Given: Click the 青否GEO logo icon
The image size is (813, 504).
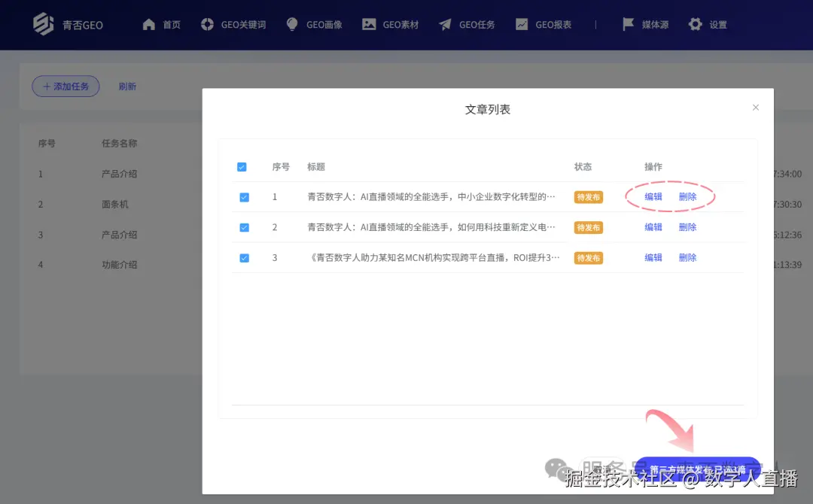Looking at the screenshot, I should pyautogui.click(x=44, y=24).
